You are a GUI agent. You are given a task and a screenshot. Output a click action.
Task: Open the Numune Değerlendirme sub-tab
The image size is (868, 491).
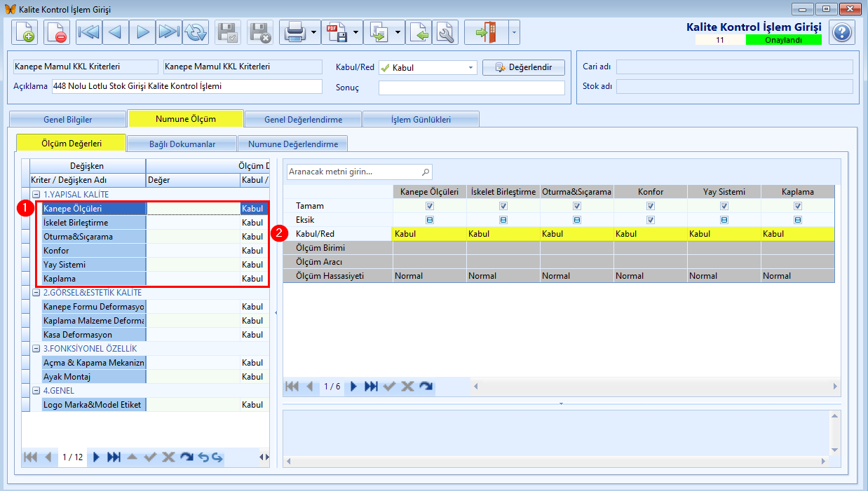click(293, 144)
